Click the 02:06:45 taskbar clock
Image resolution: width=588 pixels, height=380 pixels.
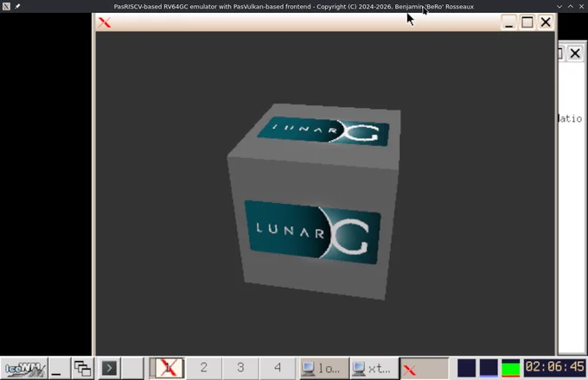tap(554, 367)
